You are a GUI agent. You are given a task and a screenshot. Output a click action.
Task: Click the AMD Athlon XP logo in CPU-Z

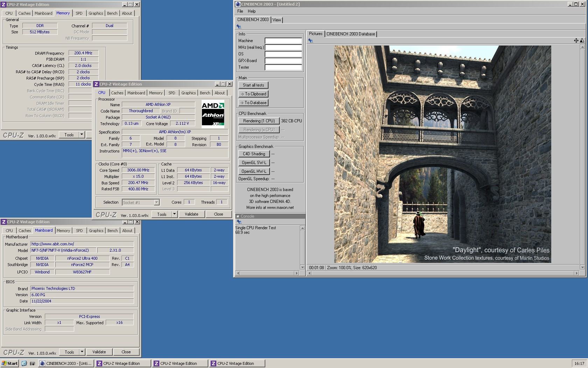213,114
